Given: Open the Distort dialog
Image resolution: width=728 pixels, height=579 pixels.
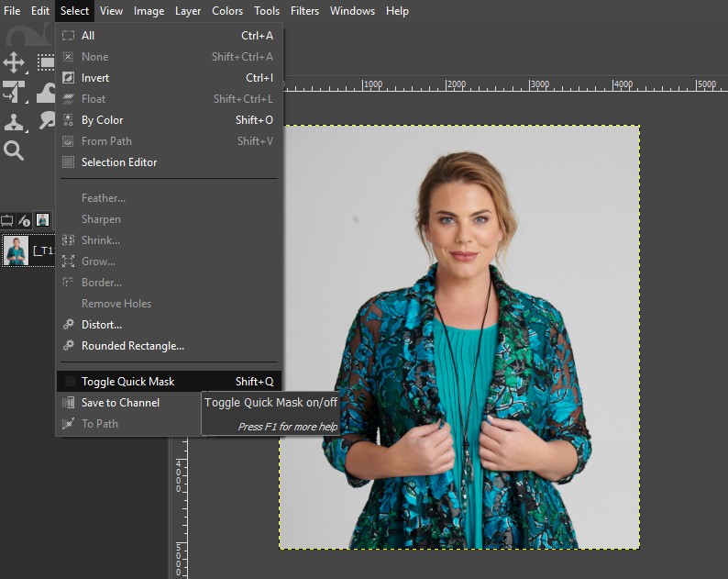Looking at the screenshot, I should pos(101,325).
